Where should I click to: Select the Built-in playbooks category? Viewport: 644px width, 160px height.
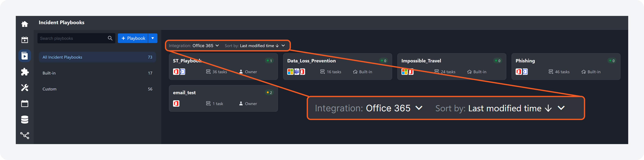tap(97, 73)
